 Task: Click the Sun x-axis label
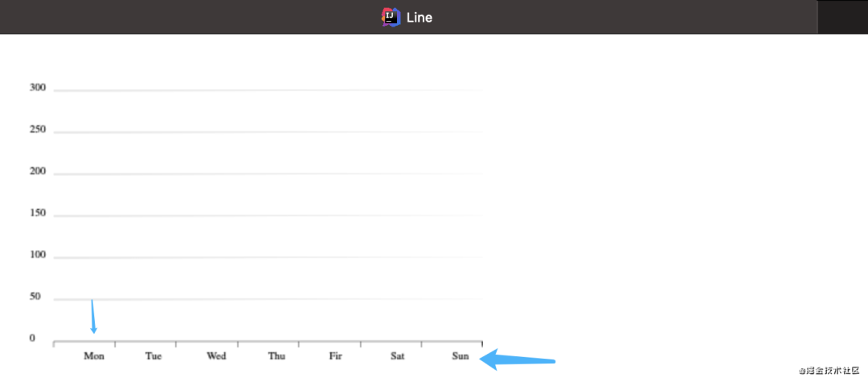[461, 355]
